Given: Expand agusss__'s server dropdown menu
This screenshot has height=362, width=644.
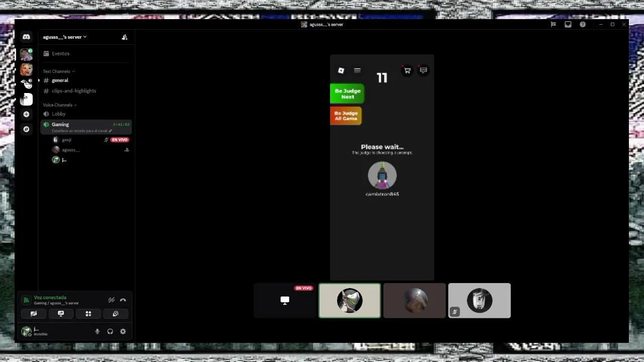Looking at the screenshot, I should (64, 37).
